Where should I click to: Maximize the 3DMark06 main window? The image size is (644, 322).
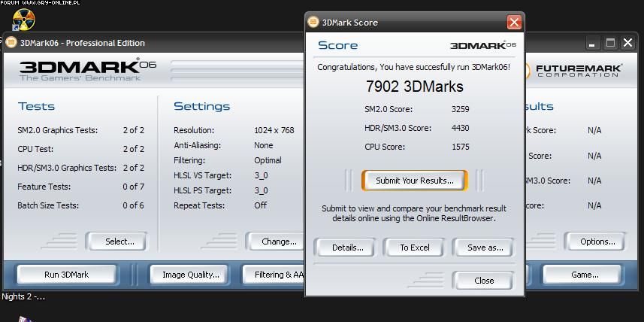pyautogui.click(x=610, y=43)
